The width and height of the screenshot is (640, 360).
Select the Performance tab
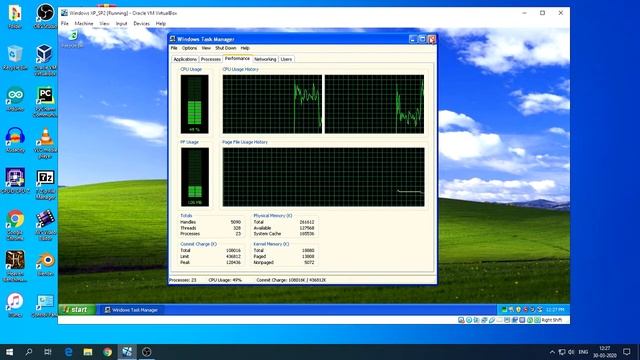pos(237,58)
